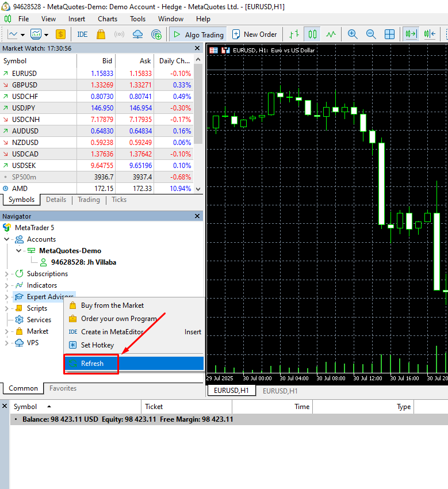The height and width of the screenshot is (489, 448).
Task: Toggle Algo Trading on or off
Action: 198,35
